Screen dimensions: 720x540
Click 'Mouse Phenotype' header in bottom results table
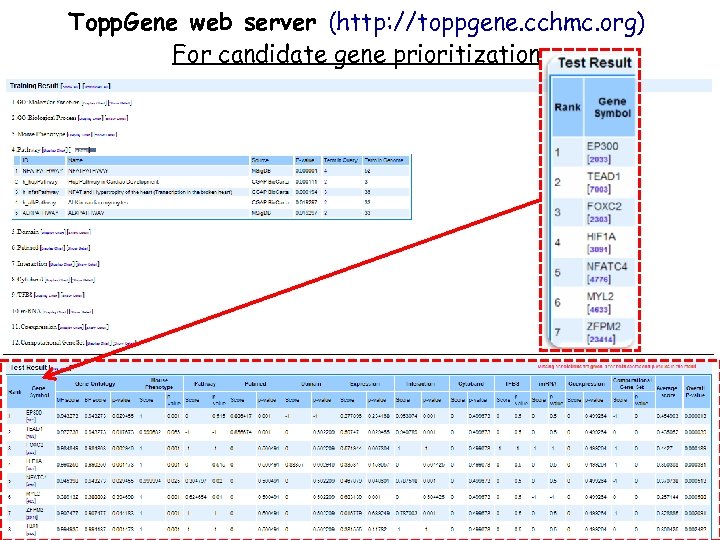click(x=159, y=383)
